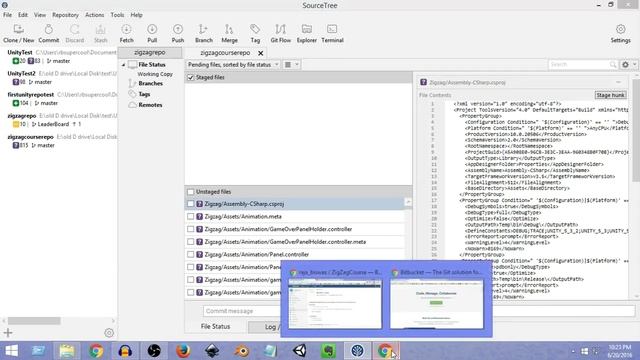
Task: Open repository list settings gear
Action: pos(109,333)
